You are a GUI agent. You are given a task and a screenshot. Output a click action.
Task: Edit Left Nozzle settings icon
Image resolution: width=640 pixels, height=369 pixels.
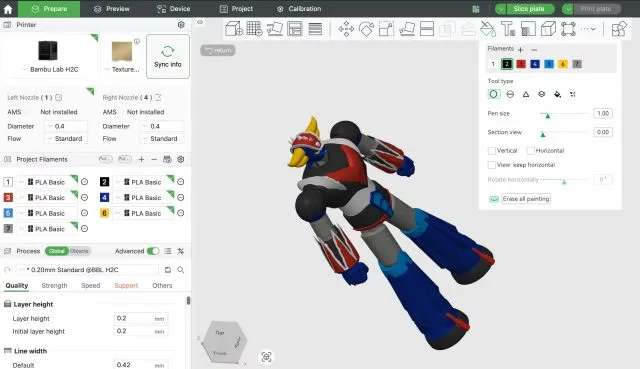[59, 98]
